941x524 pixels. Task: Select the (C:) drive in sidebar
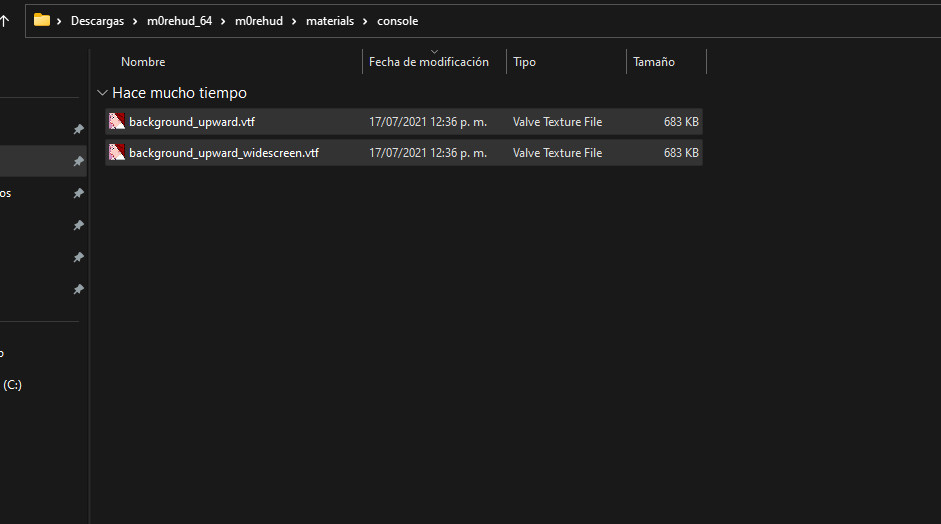[12, 384]
